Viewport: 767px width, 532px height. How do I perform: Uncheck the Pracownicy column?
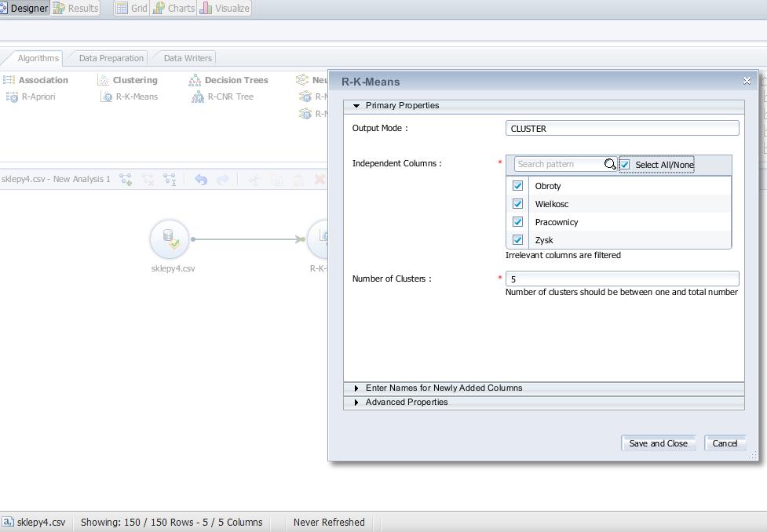click(517, 222)
